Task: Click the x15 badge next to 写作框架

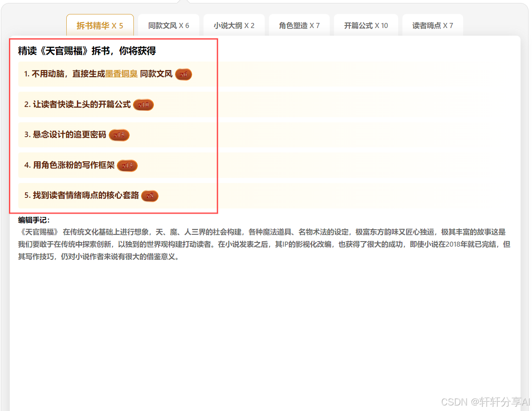Action: [x=127, y=166]
